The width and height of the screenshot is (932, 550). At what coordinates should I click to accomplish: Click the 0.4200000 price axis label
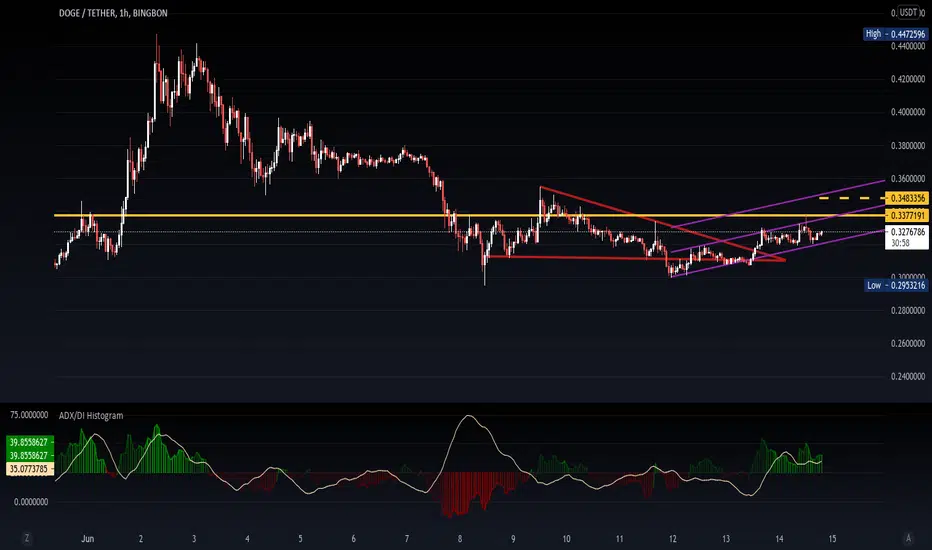click(x=908, y=78)
